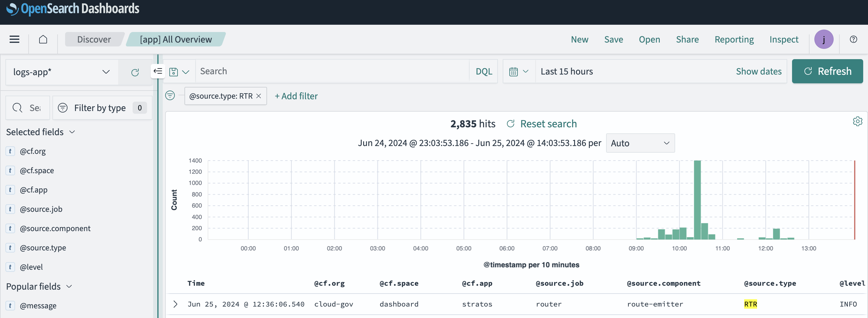Click the @cf.org field type icon
Viewport: 868px width, 318px height.
click(x=10, y=151)
